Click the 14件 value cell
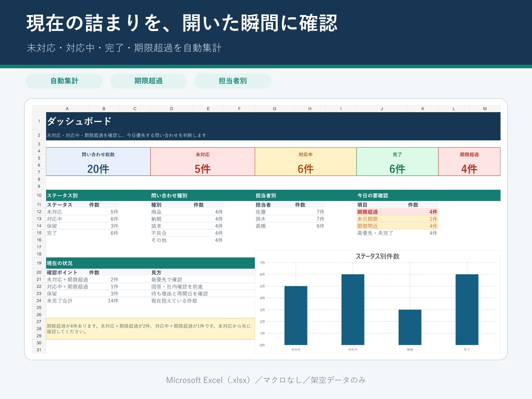Screen dimensions: 532x399 (x=104, y=301)
